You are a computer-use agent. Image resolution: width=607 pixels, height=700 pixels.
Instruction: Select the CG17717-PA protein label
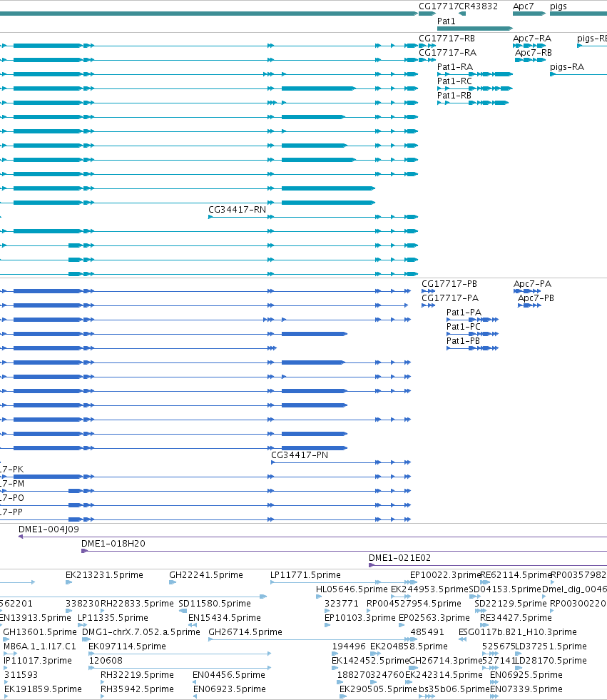pyautogui.click(x=450, y=298)
